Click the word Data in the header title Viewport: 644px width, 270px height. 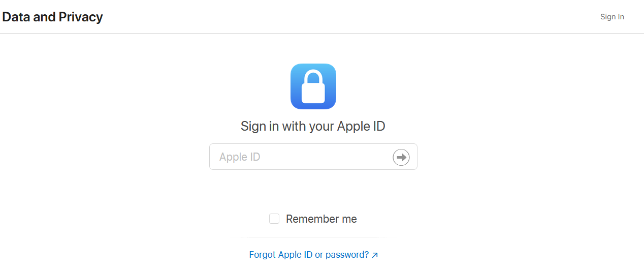click(16, 17)
